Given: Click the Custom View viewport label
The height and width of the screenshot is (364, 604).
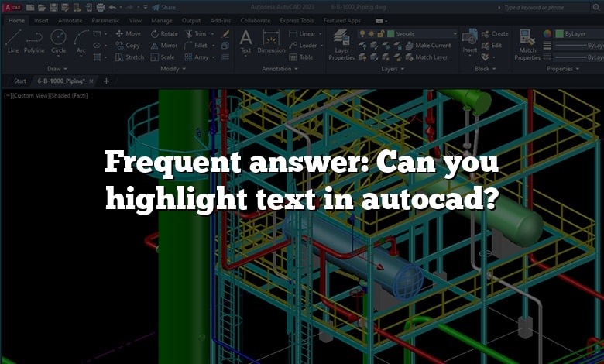Looking at the screenshot, I should point(31,95).
